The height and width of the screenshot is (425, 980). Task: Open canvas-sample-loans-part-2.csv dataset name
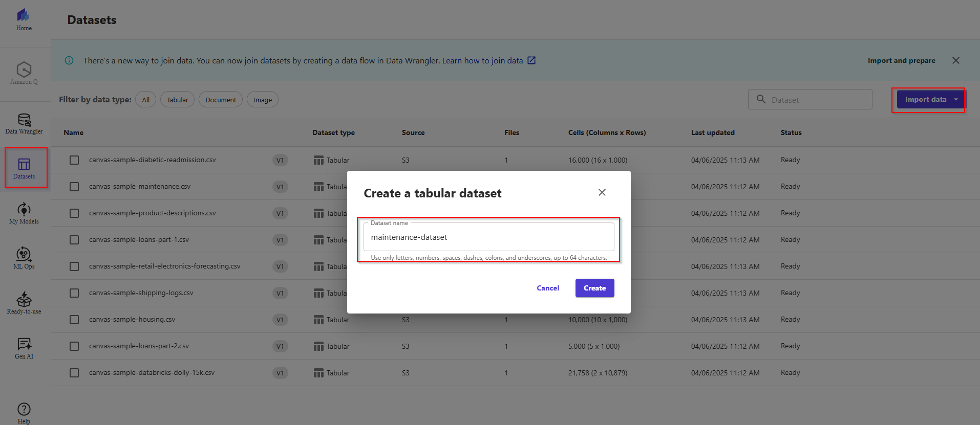coord(139,346)
